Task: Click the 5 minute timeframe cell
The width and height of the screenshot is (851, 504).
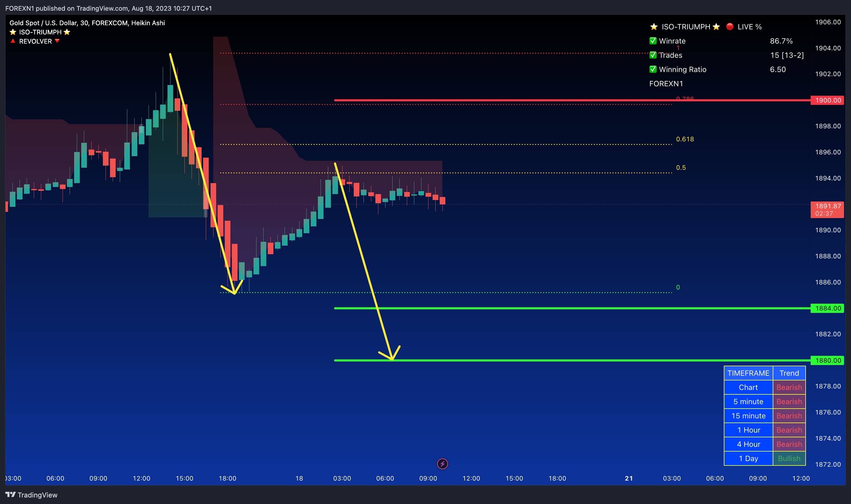Action: click(748, 401)
